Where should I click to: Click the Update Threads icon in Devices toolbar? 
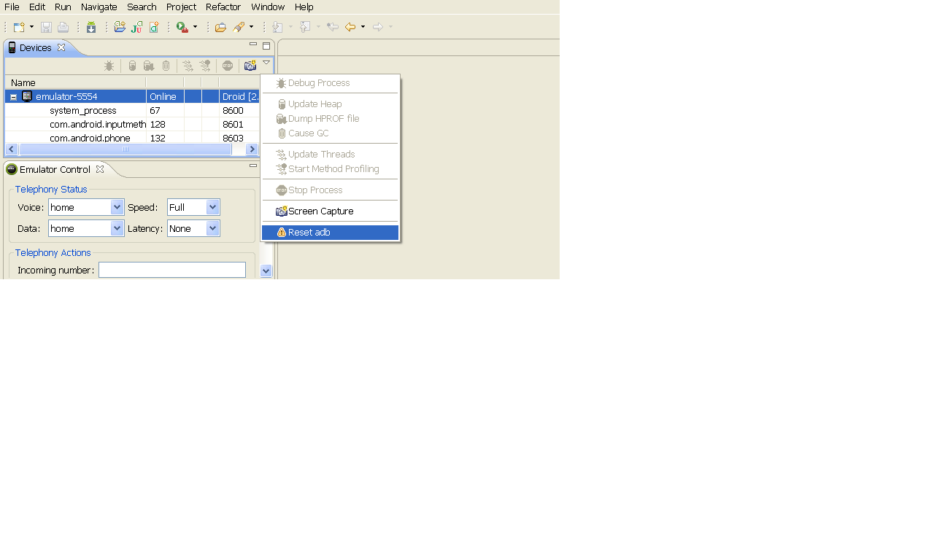[x=188, y=66]
